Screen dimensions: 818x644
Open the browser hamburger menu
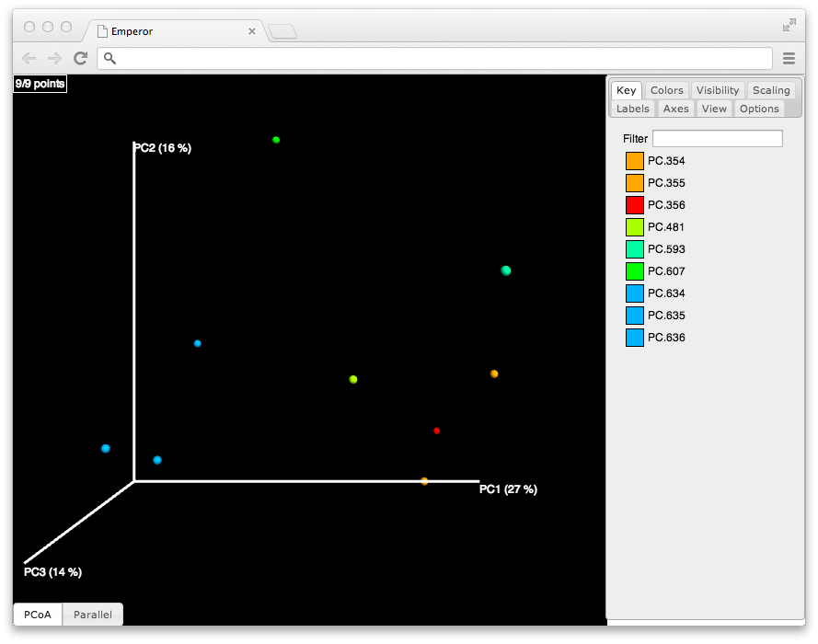tap(789, 58)
